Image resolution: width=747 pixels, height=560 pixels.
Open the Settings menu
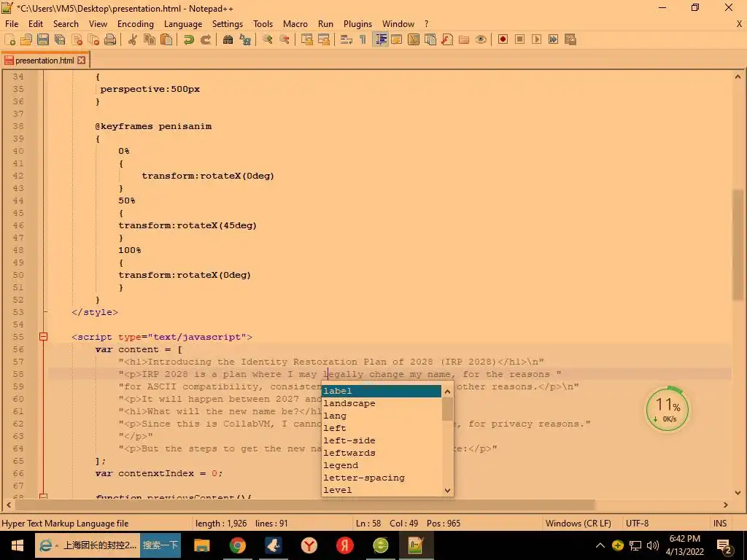(x=228, y=24)
